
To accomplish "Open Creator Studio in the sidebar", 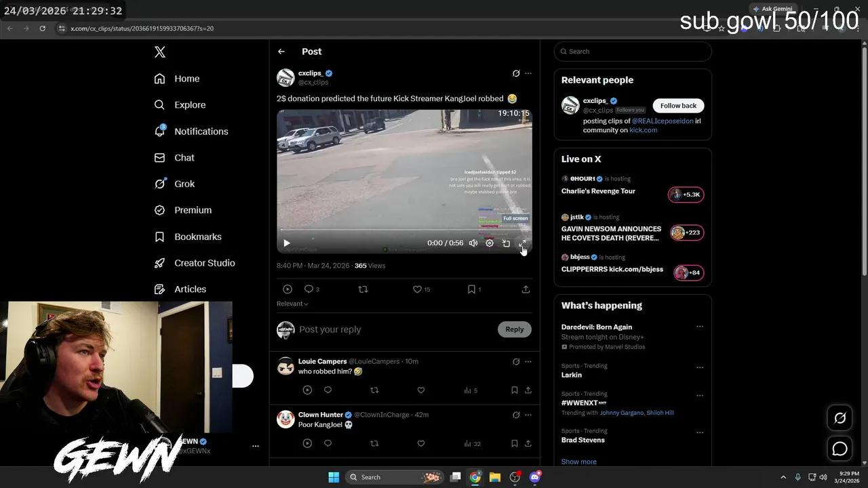I will tap(195, 263).
